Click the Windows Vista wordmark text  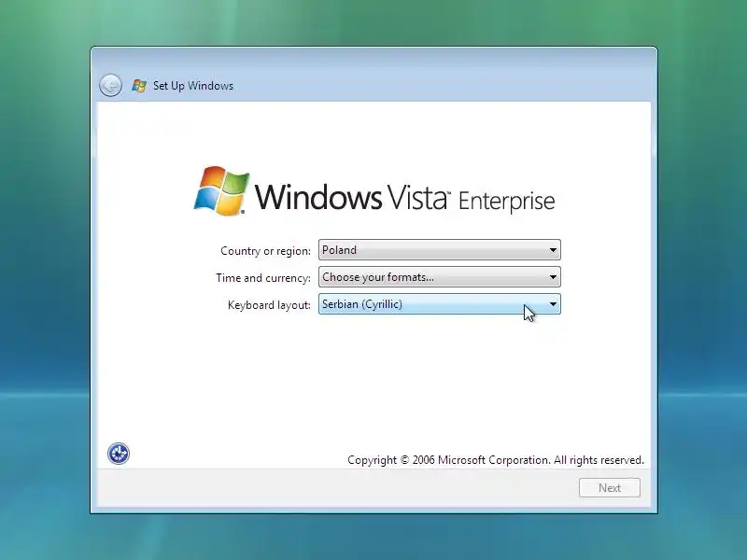[353, 197]
